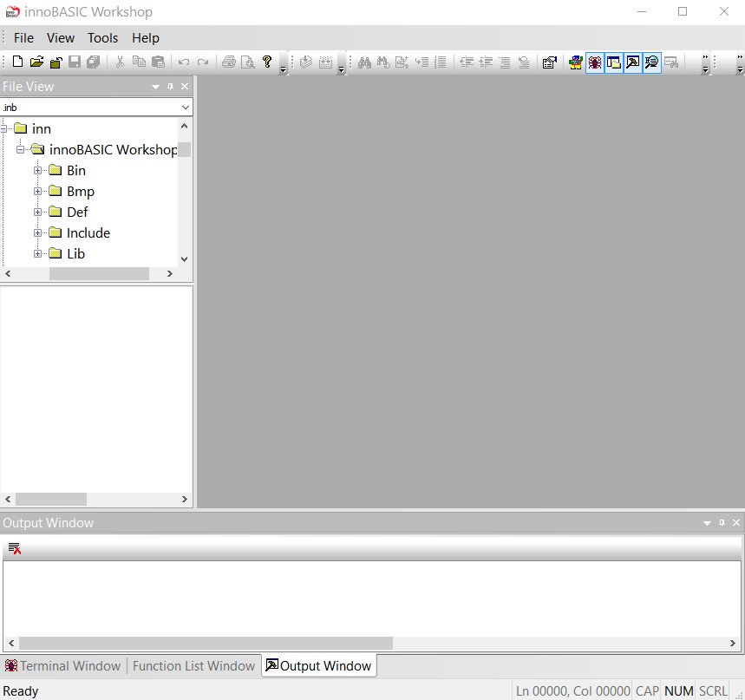Select the Bmp folder label
Viewport: 745px width, 700px height.
81,192
